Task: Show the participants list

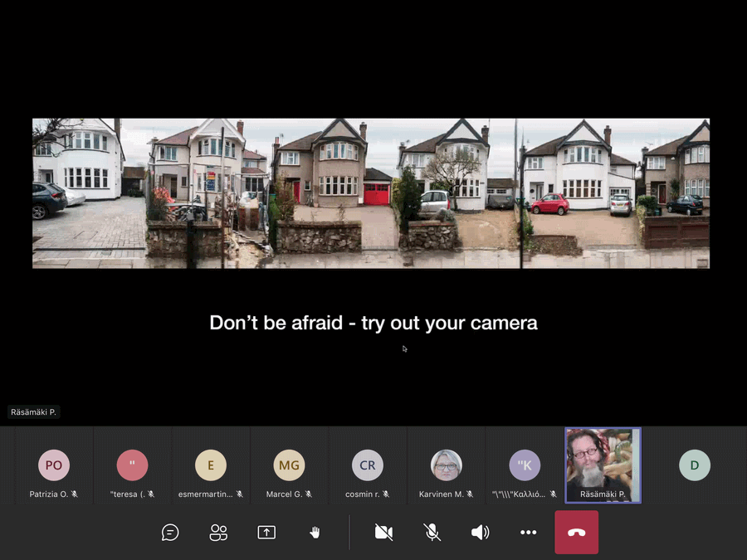Action: (x=218, y=533)
